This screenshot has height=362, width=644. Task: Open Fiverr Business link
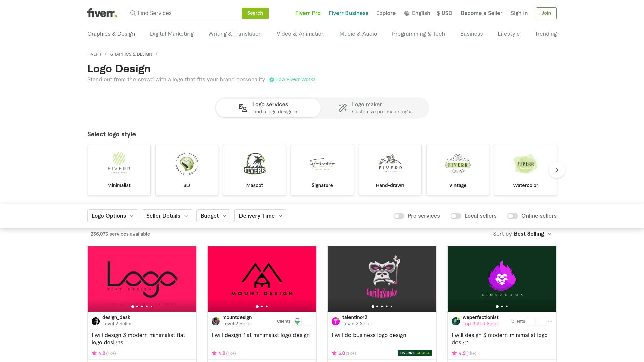tap(348, 13)
